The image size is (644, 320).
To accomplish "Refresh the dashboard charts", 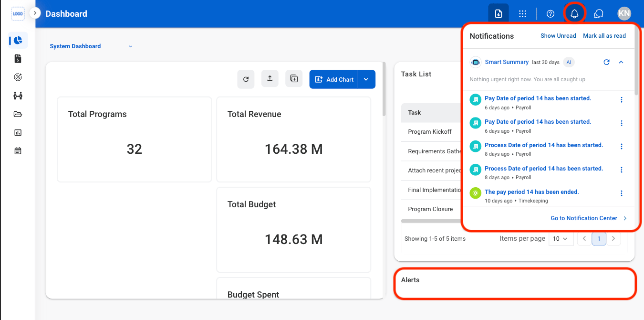I will pos(246,79).
